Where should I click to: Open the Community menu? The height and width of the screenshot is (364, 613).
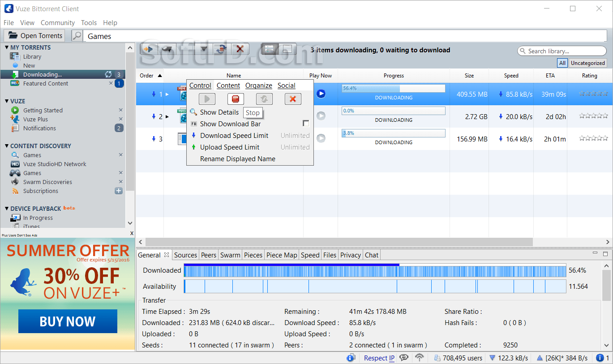(58, 22)
